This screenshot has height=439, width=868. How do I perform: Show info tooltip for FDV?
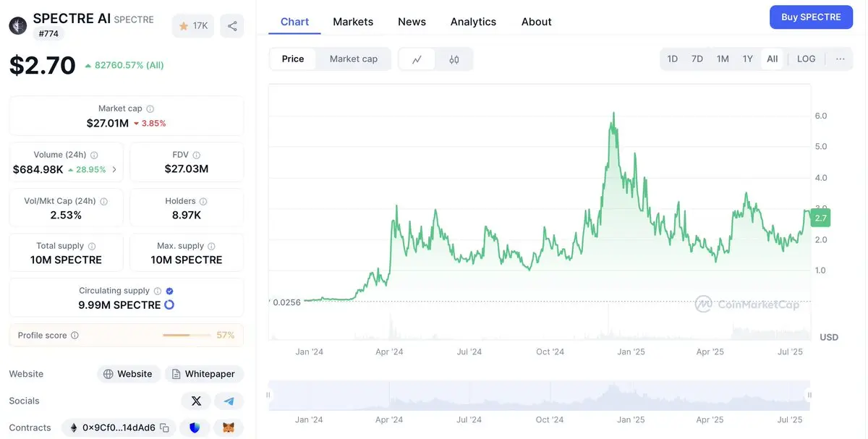point(197,155)
